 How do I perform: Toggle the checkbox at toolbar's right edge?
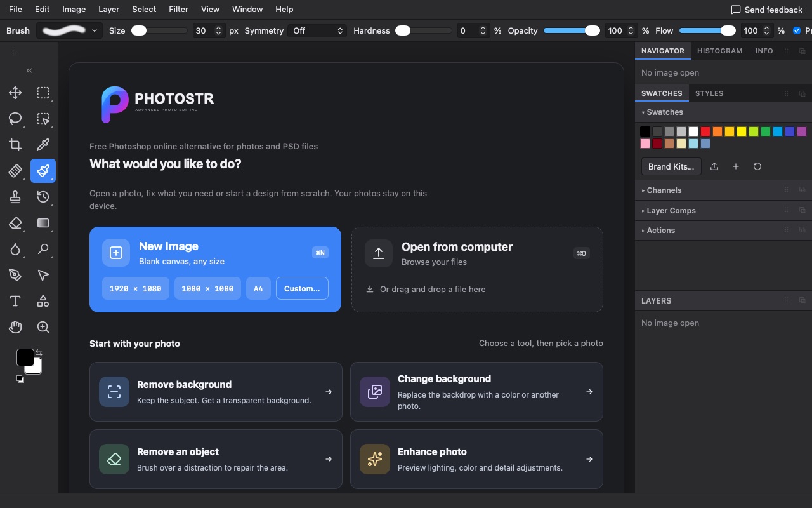pos(797,30)
